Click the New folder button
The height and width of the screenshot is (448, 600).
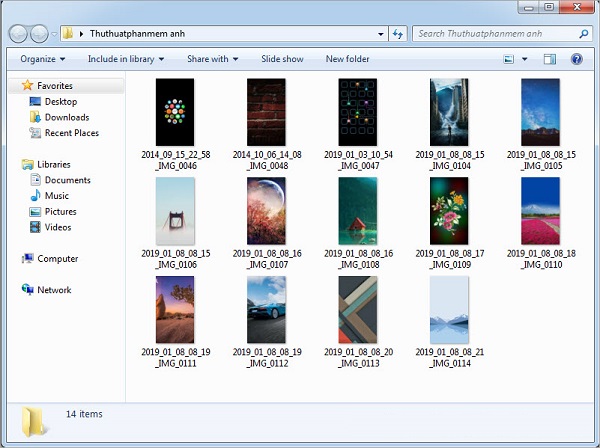click(x=347, y=59)
